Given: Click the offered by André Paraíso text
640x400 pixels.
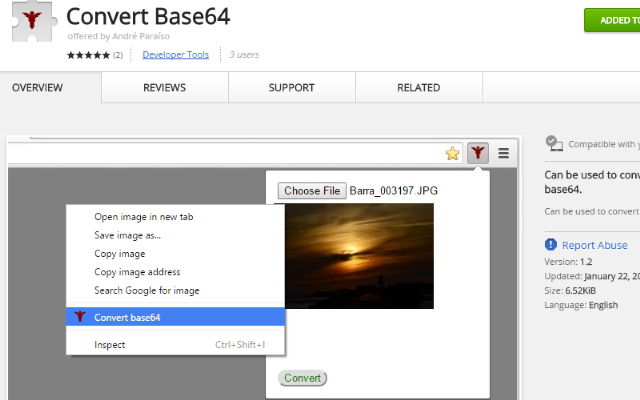Looking at the screenshot, I should coord(119,36).
